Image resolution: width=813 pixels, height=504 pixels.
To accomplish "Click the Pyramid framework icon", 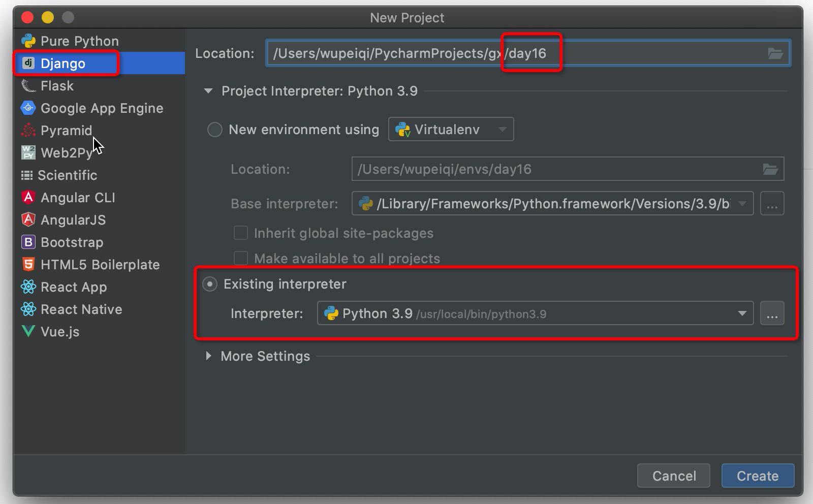I will (x=28, y=131).
